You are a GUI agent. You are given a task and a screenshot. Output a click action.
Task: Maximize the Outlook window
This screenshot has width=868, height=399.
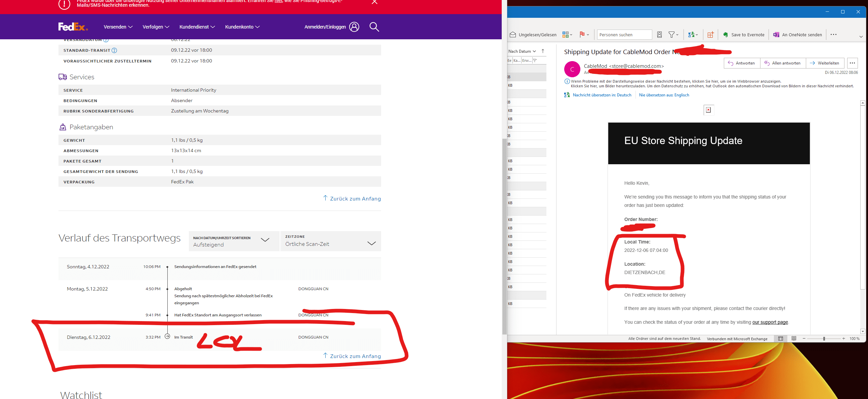[x=843, y=12]
